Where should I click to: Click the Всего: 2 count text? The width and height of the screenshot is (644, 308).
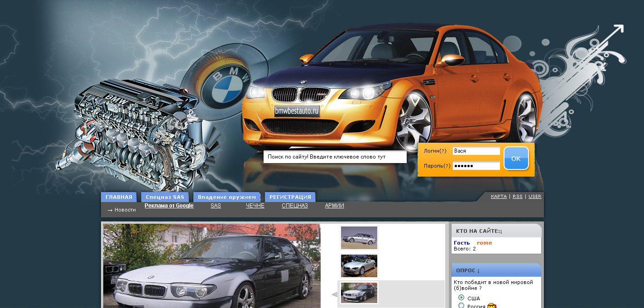click(x=465, y=249)
